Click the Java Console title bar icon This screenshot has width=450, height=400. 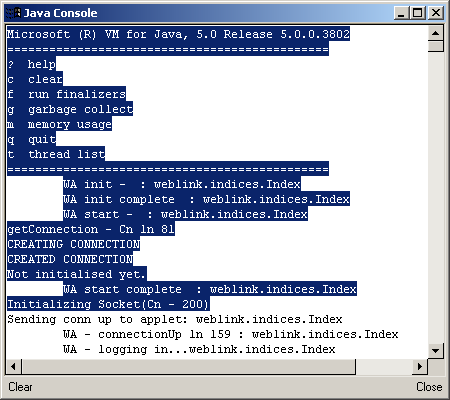[x=14, y=13]
